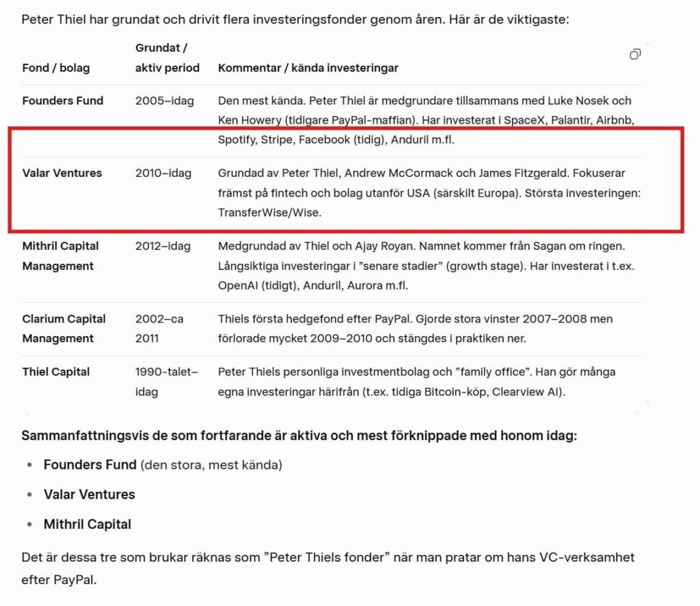Click the Founders Fund bullet in summary list
The width and height of the screenshot is (700, 606).
tap(90, 465)
